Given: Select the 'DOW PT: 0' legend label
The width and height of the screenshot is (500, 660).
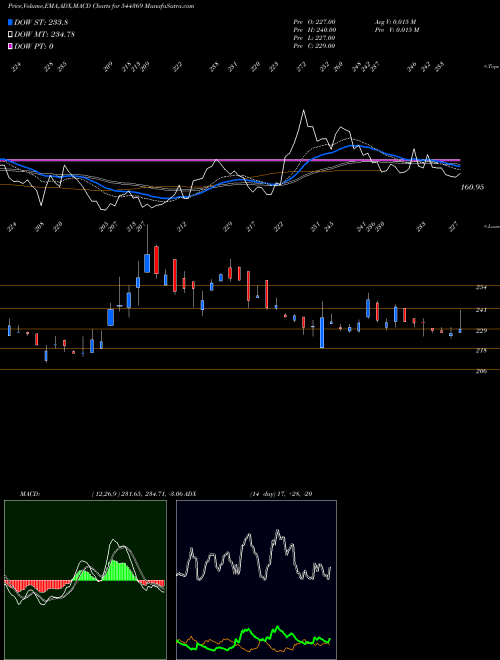Looking at the screenshot, I should pos(34,46).
